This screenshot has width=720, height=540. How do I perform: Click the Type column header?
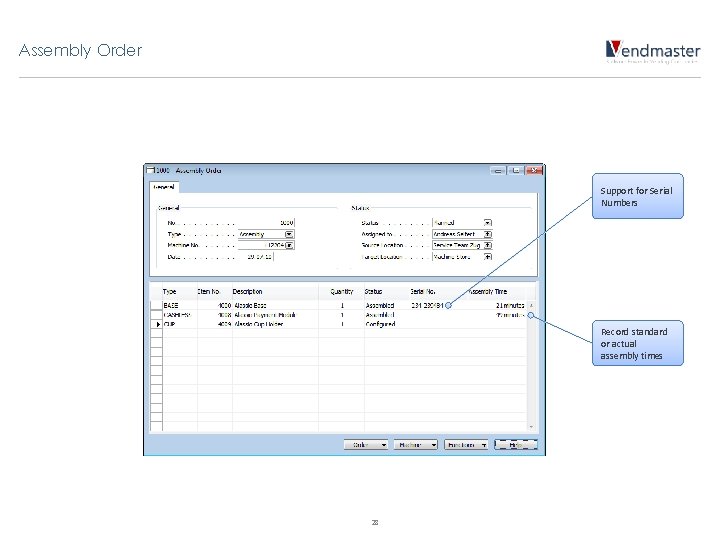pos(180,292)
